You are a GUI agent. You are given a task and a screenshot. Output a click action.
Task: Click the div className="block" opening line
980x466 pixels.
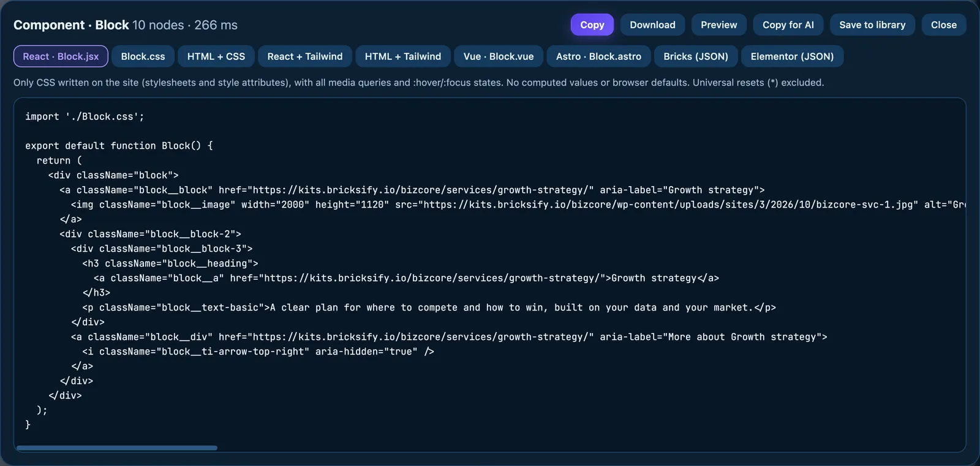[x=113, y=175]
